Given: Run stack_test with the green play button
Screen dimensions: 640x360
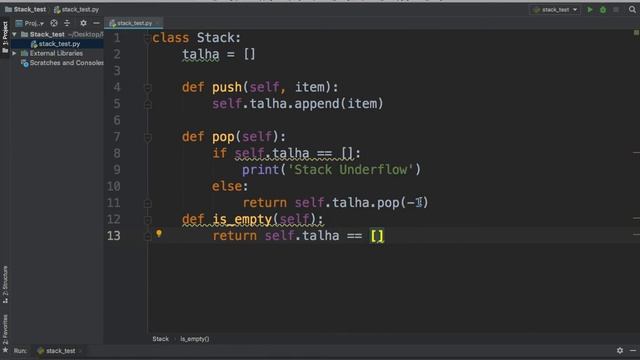Looking at the screenshot, I should coord(590,9).
